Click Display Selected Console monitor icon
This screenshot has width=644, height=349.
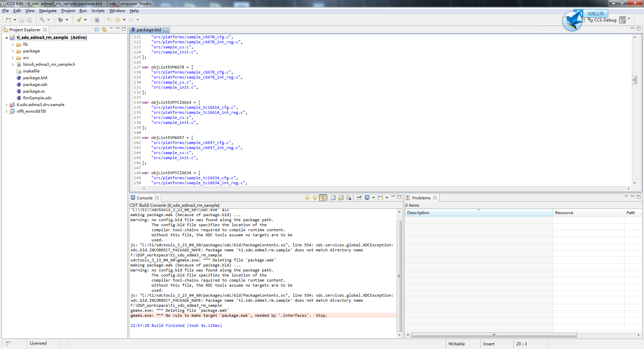click(367, 198)
